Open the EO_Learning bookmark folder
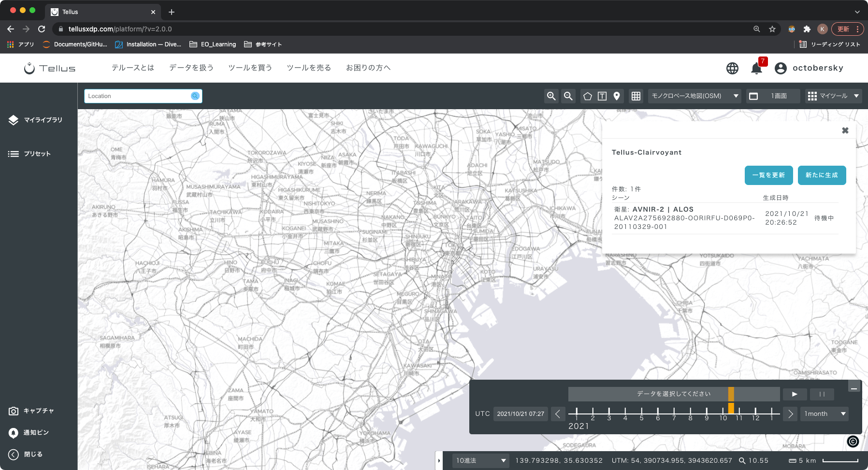The width and height of the screenshot is (868, 470). 213,44
